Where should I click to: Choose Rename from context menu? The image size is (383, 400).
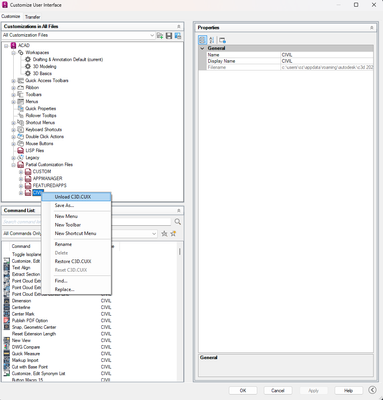[x=76, y=244]
